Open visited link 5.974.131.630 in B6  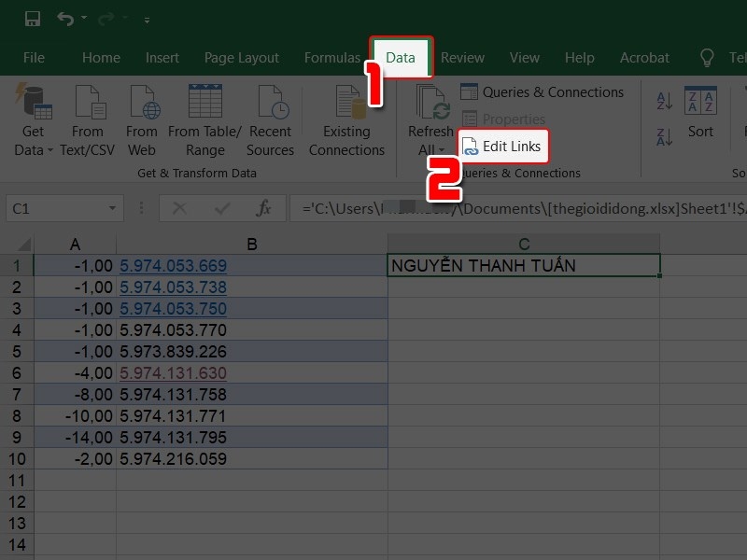pyautogui.click(x=173, y=372)
